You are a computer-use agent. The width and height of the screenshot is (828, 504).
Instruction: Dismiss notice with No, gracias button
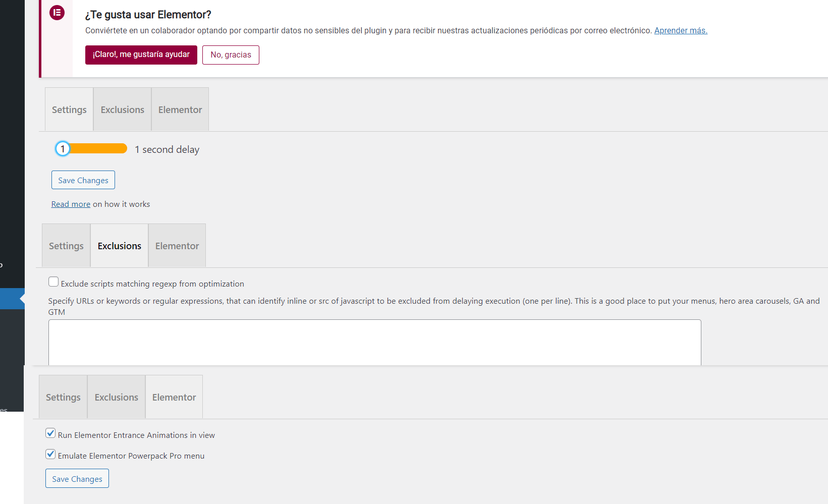tap(231, 55)
